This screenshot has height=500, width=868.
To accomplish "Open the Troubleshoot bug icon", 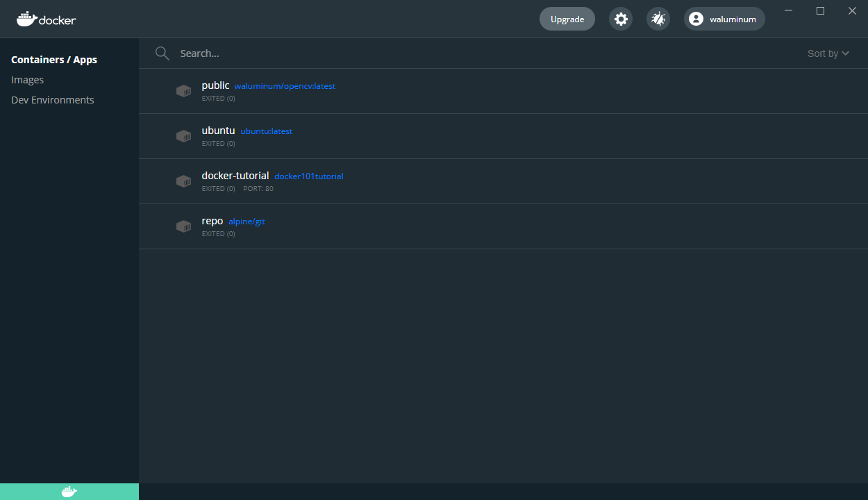I will pyautogui.click(x=658, y=19).
